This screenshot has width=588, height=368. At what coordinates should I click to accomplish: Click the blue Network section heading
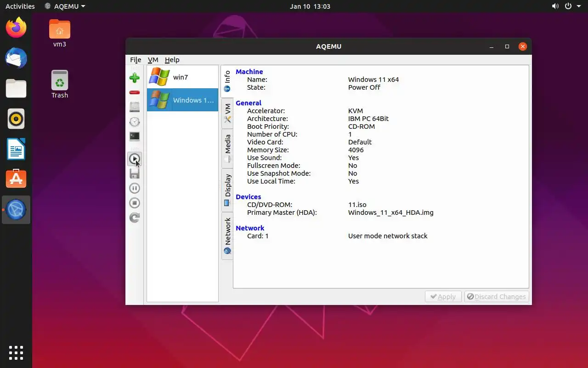(x=250, y=228)
